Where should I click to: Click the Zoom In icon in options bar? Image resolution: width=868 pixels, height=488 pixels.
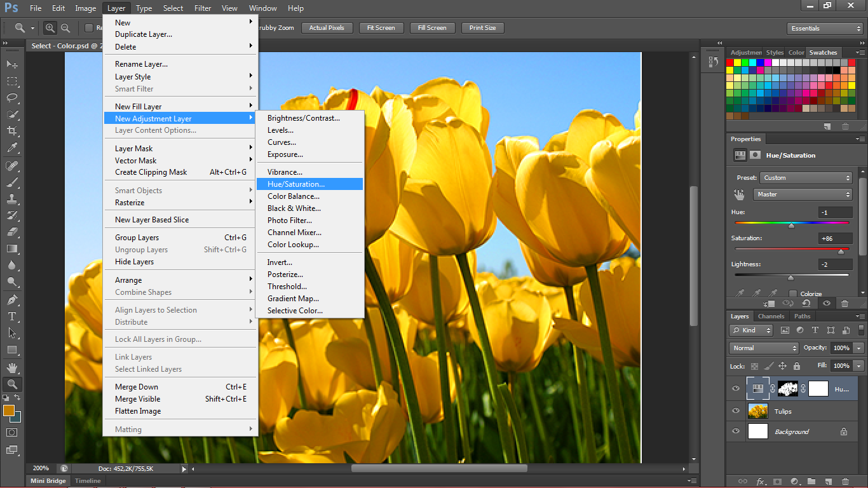(x=50, y=28)
